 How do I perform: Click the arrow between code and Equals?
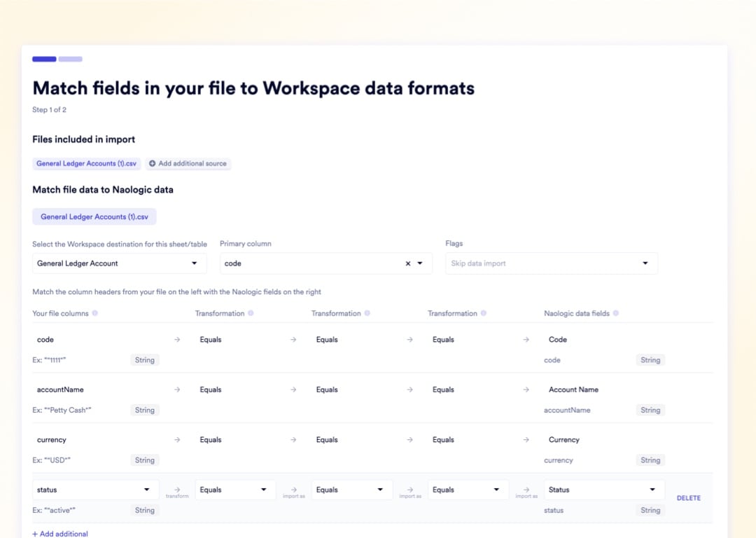(177, 339)
